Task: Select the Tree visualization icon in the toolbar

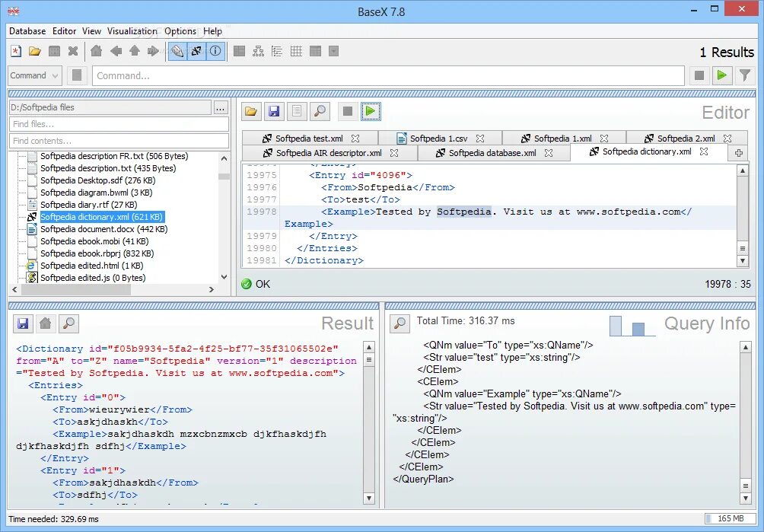Action: [259, 51]
